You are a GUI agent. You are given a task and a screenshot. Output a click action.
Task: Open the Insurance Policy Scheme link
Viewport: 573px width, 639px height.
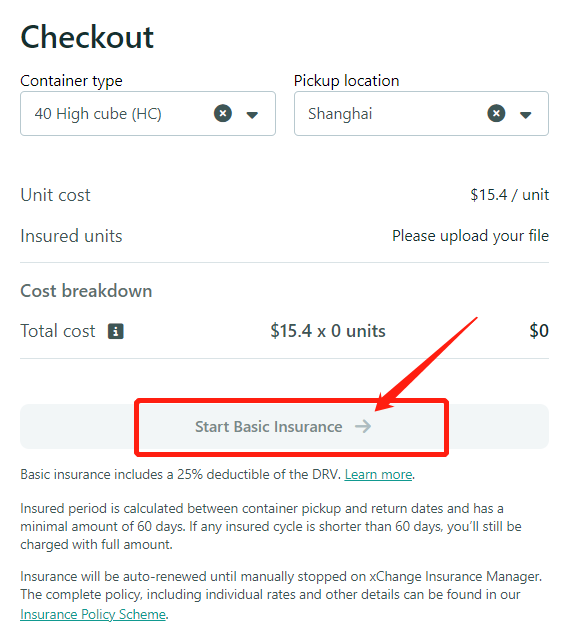click(x=93, y=614)
